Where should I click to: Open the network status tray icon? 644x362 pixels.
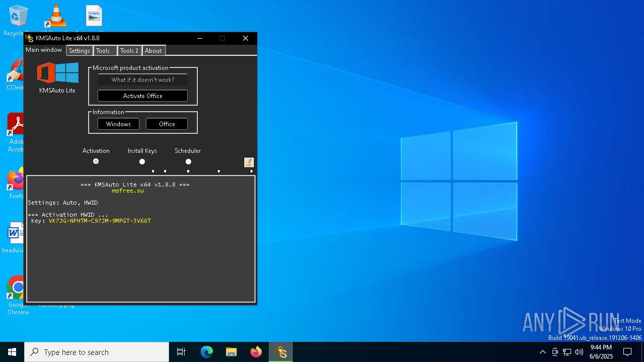[x=567, y=352]
